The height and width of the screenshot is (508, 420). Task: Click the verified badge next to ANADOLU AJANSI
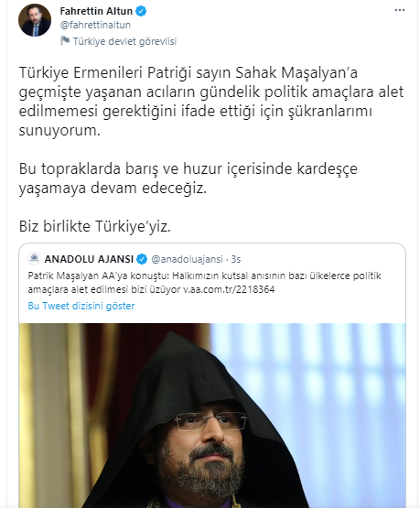142,259
